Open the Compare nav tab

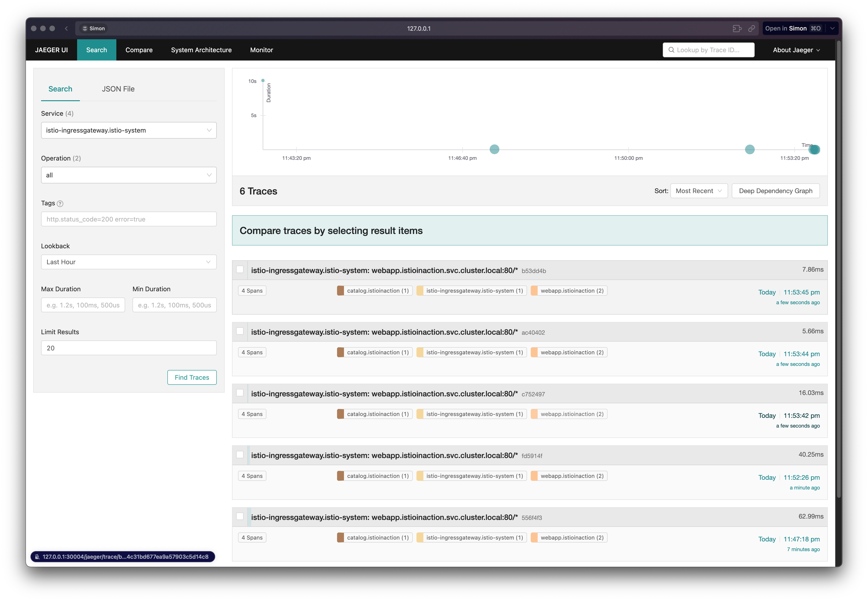139,50
